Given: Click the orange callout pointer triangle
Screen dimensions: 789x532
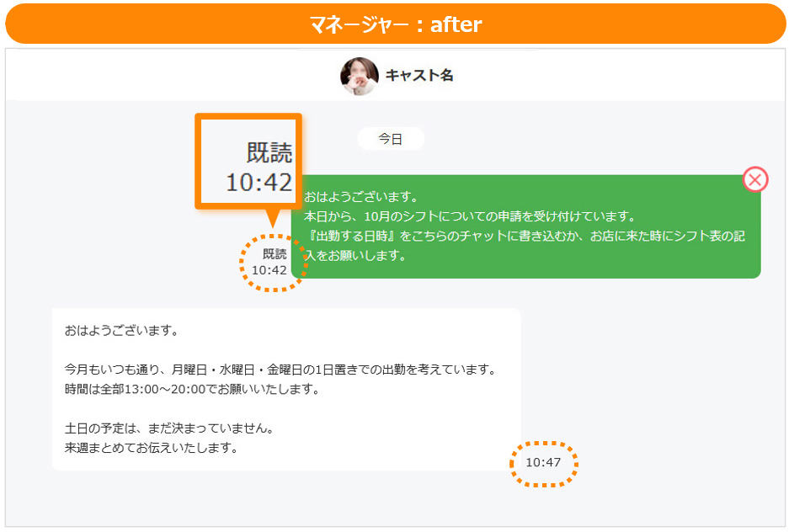Looking at the screenshot, I should click(x=272, y=218).
